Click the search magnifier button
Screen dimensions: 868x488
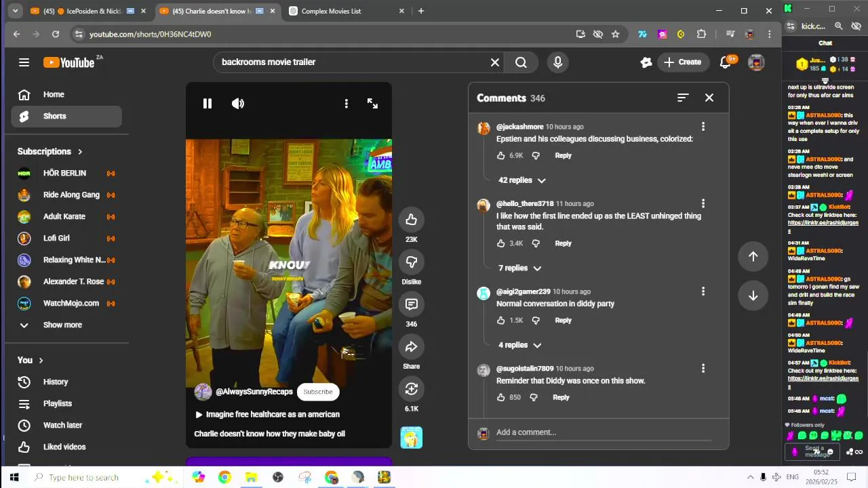(521, 62)
